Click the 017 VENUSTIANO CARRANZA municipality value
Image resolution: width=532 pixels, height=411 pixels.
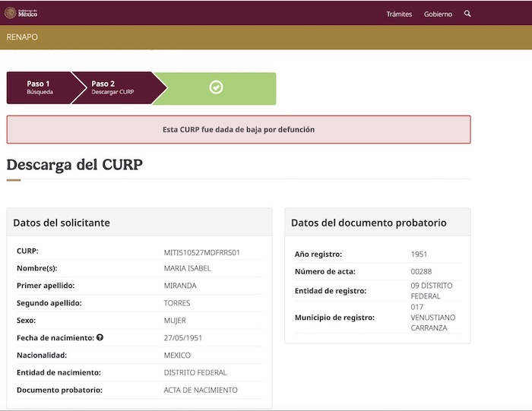tap(431, 317)
